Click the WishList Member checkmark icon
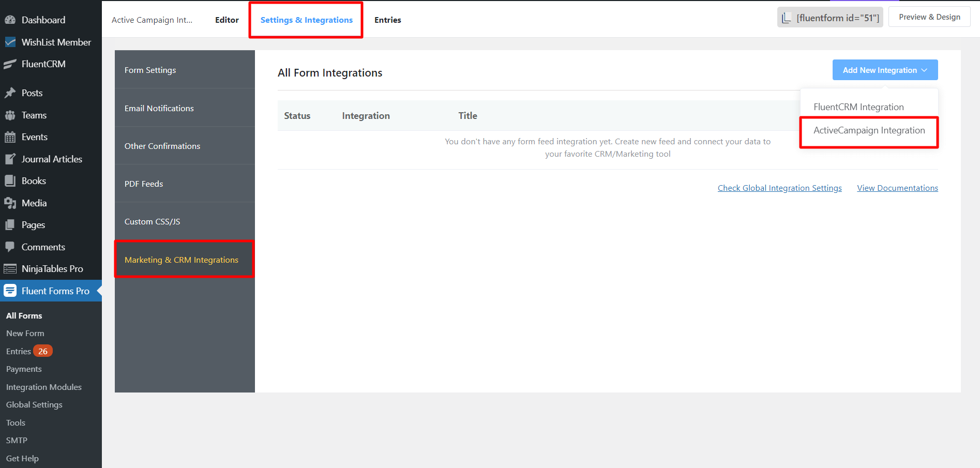Image resolution: width=980 pixels, height=468 pixels. (x=10, y=42)
